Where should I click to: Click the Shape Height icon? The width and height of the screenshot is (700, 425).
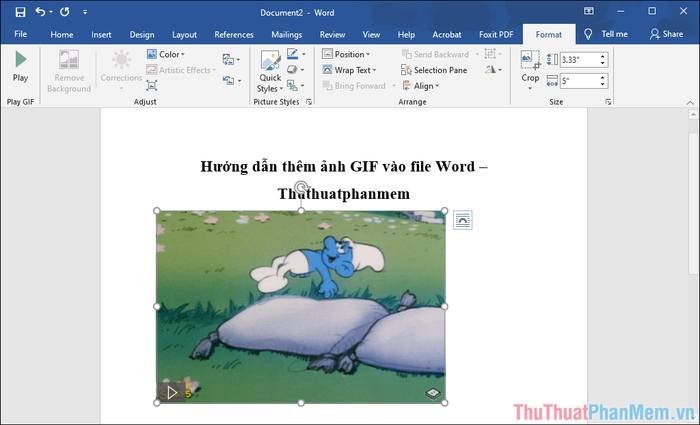tap(552, 59)
